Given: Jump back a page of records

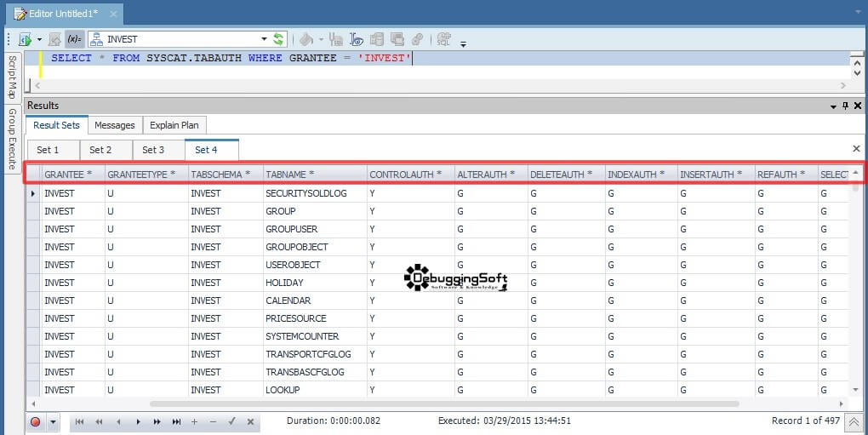Looking at the screenshot, I should (99, 421).
